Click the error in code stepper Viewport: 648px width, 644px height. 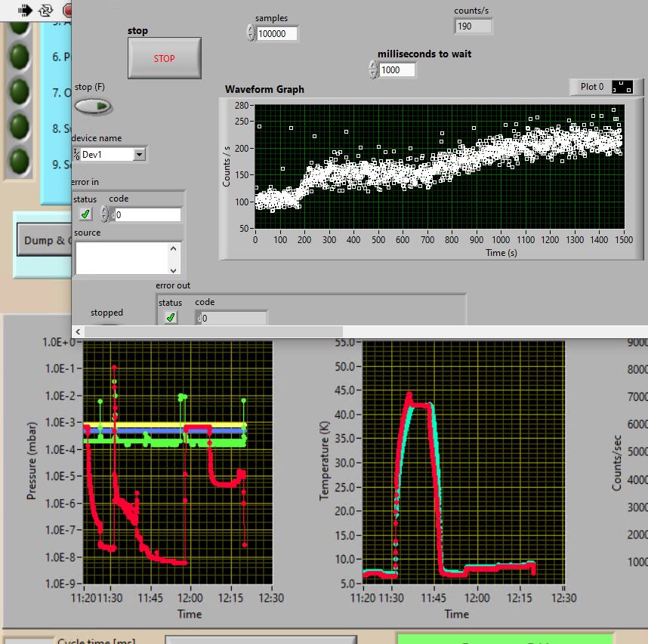pyautogui.click(x=105, y=214)
